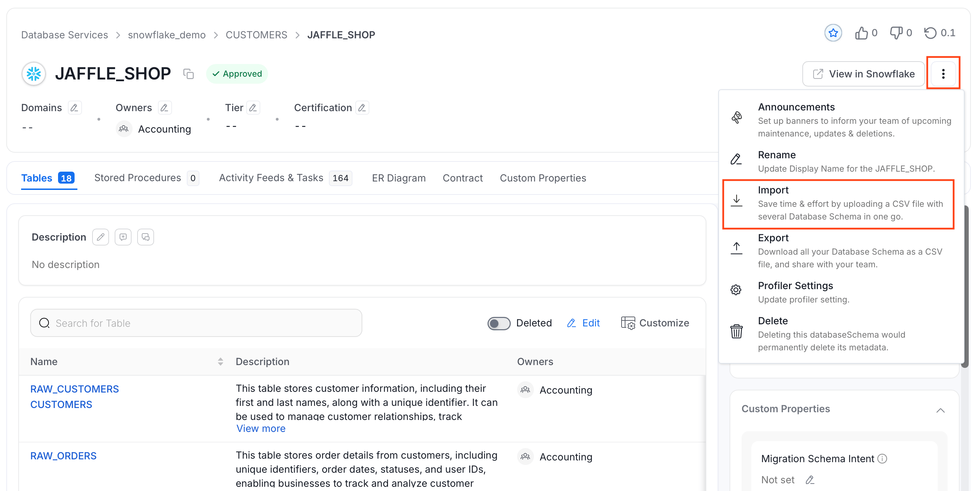Edit Domains with pencil icon
This screenshot has height=491, width=980.
pyautogui.click(x=74, y=108)
